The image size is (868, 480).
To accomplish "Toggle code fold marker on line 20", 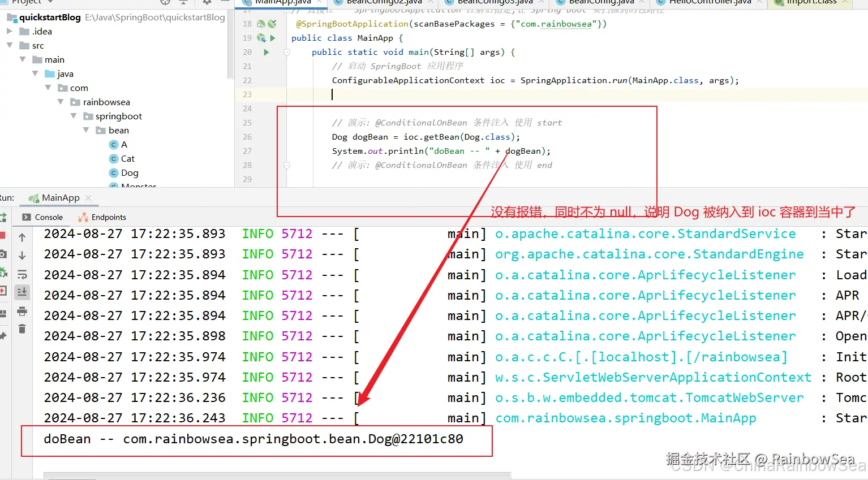I will pyautogui.click(x=287, y=52).
